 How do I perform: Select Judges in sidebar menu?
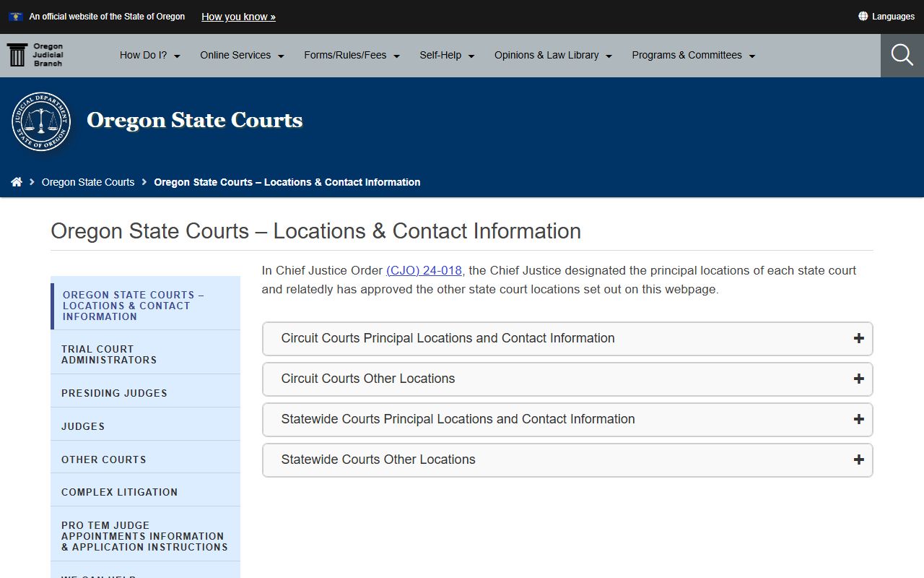point(145,426)
